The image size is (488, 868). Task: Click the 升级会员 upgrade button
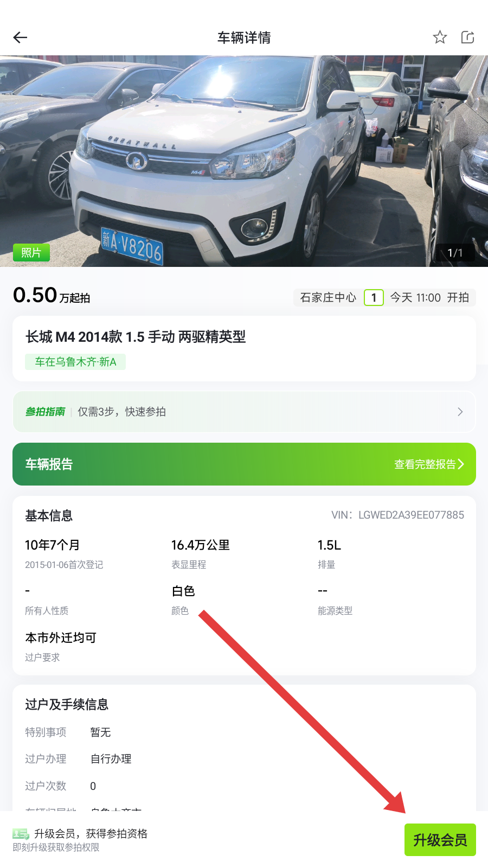point(440,840)
